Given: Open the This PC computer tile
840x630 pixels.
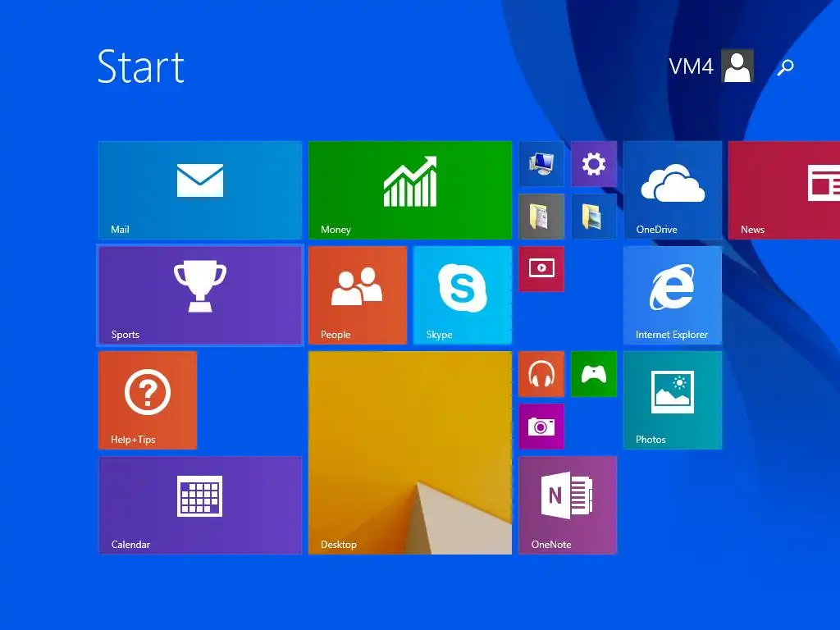Looking at the screenshot, I should [x=541, y=164].
